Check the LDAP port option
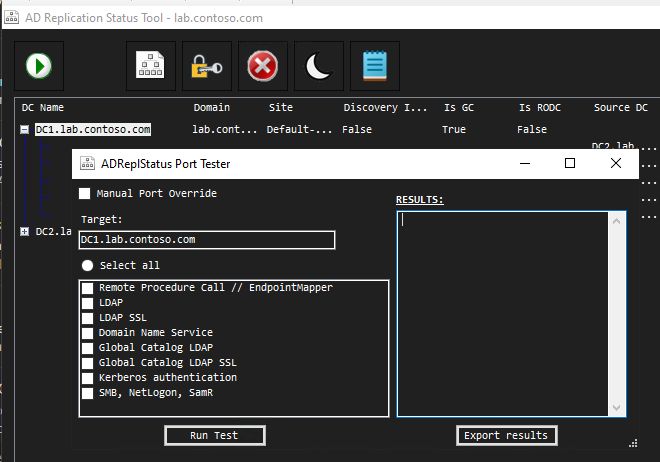Image resolution: width=660 pixels, height=462 pixels. click(87, 303)
